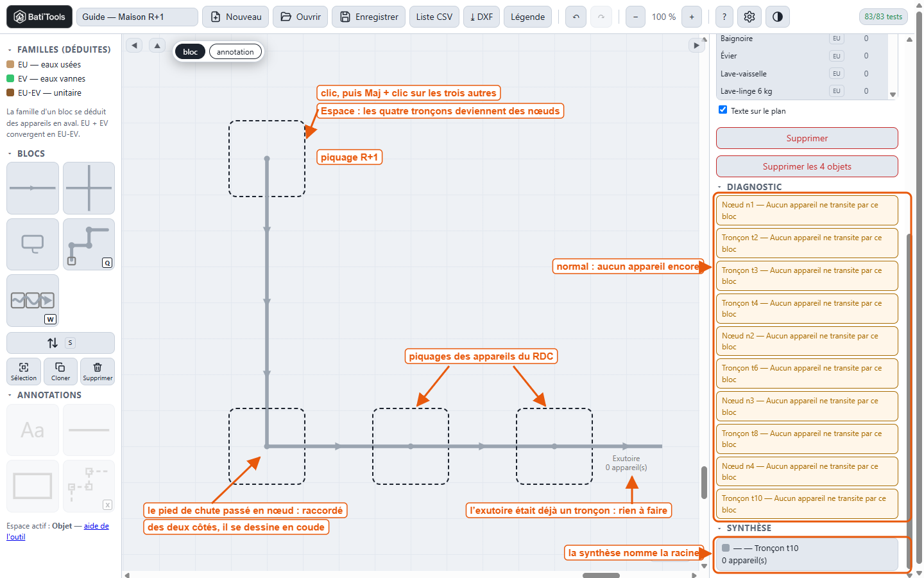Toggle contrast theme with half-circle icon
The width and height of the screenshot is (924, 578).
tap(778, 17)
